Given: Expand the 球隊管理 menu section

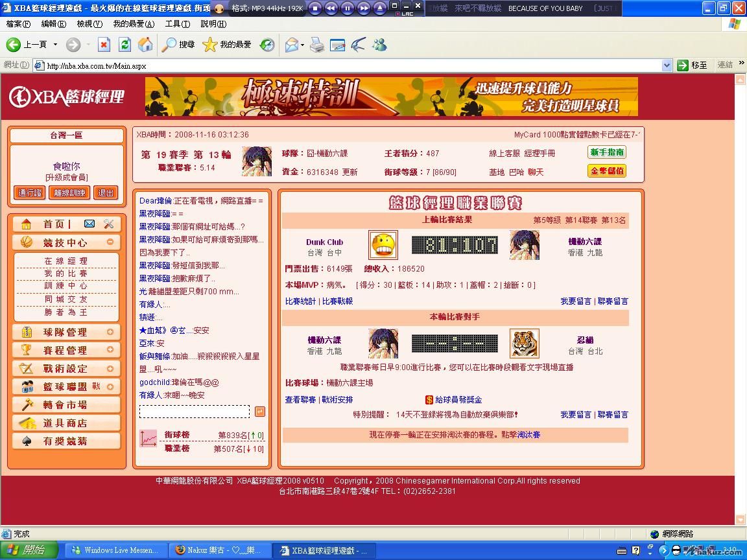Looking at the screenshot, I should point(110,332).
